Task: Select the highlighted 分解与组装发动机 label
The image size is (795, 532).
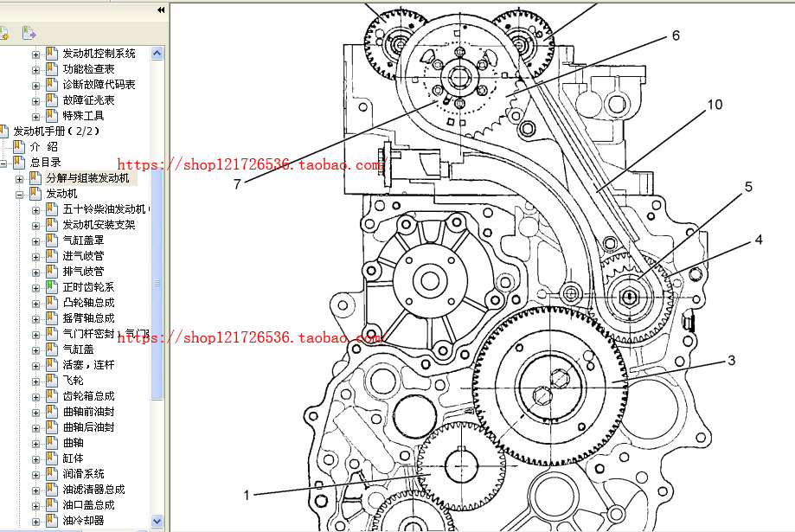Action: click(87, 178)
